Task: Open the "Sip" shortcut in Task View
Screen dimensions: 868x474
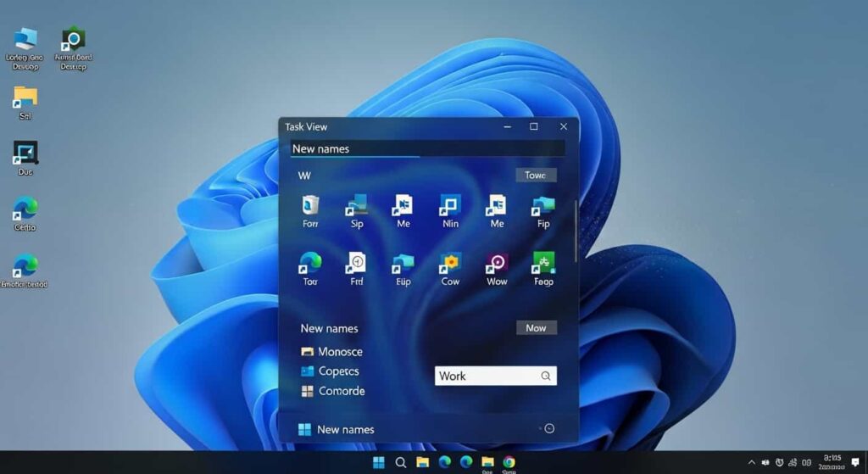Action: (356, 206)
